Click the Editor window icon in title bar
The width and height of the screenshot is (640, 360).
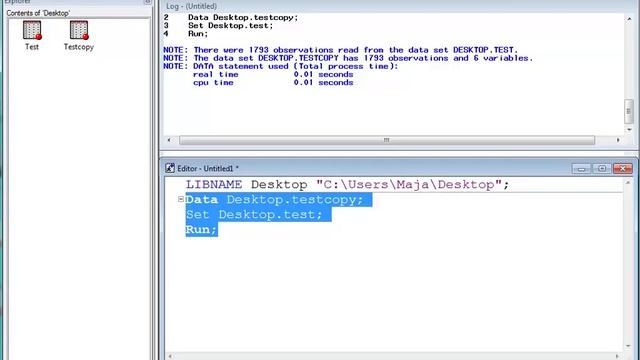point(170,168)
